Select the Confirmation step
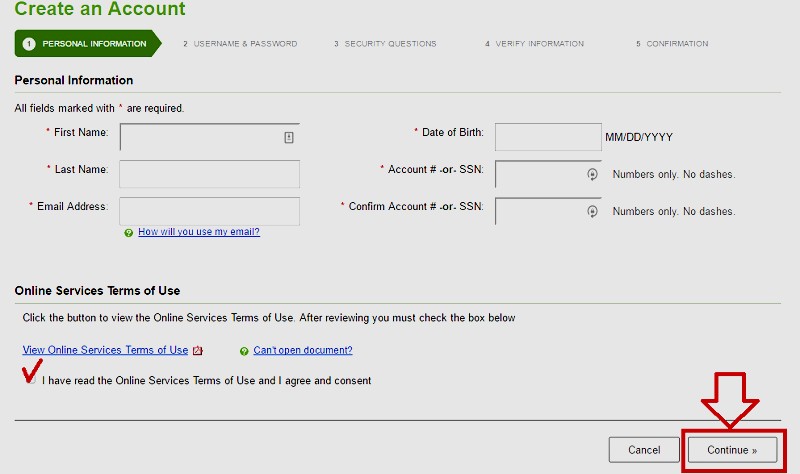 click(x=672, y=44)
